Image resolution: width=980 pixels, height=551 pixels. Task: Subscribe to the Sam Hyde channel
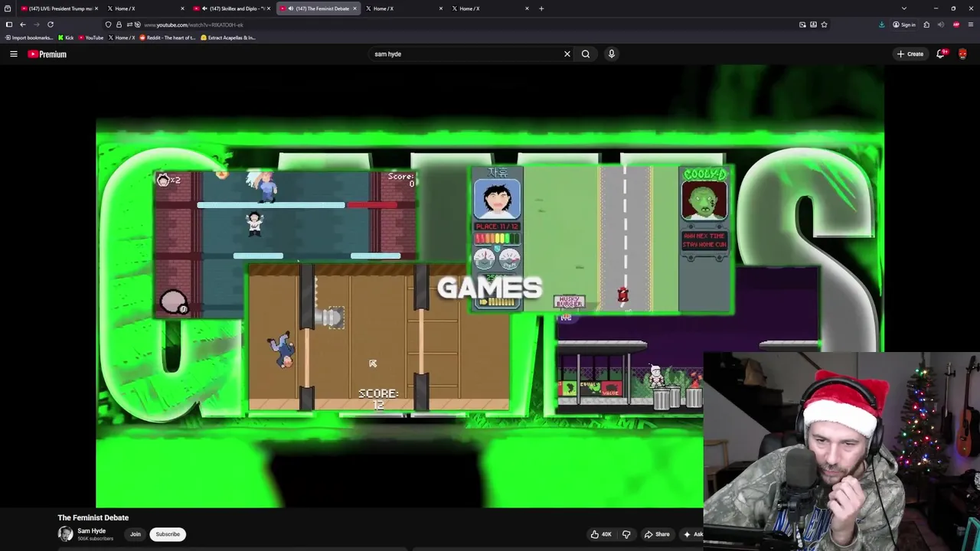coord(168,534)
